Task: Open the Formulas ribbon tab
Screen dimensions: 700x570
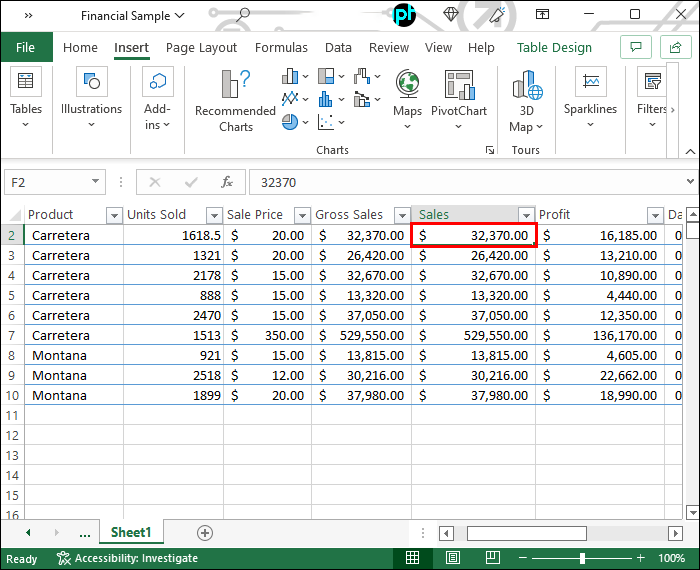Action: coord(281,47)
